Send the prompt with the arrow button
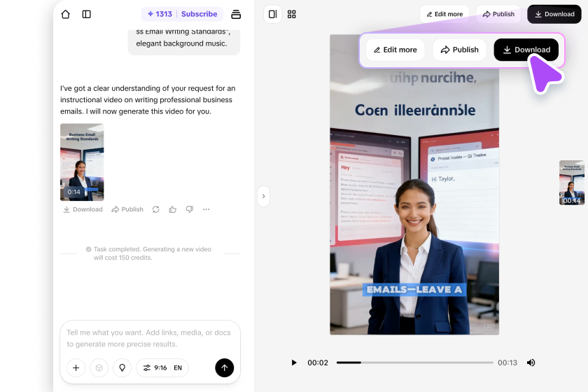The width and height of the screenshot is (588, 392). click(224, 367)
